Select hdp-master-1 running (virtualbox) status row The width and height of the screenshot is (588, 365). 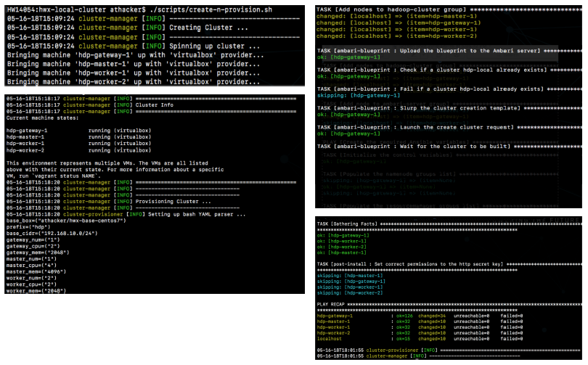click(x=78, y=137)
